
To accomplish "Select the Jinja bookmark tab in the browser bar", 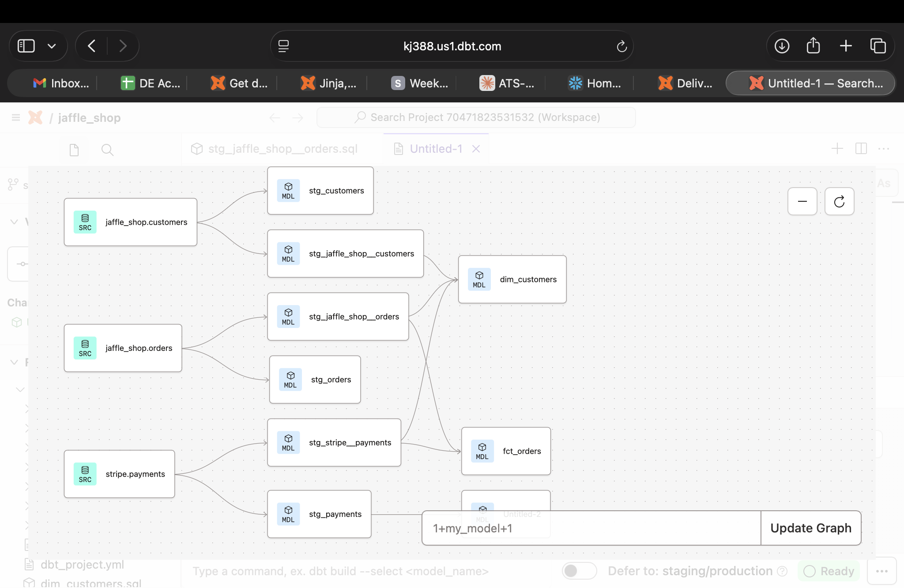I will coord(328,83).
